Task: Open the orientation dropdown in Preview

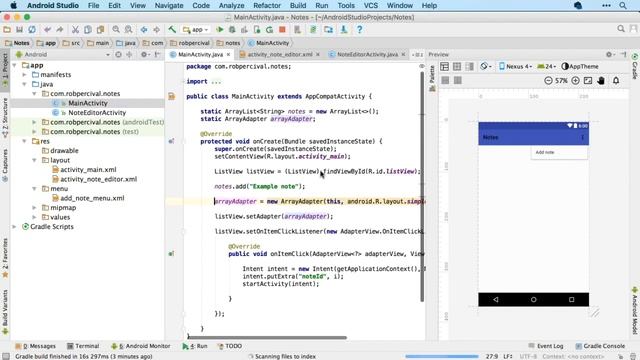Action: point(485,67)
